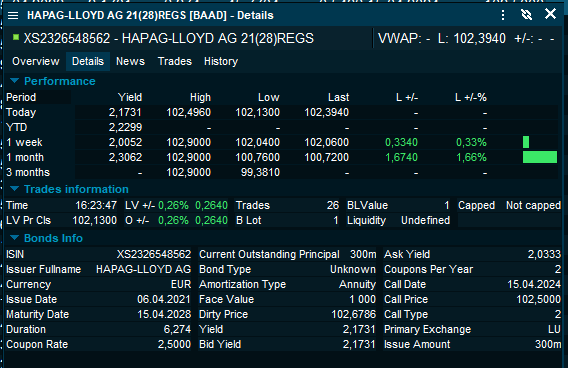Select the YTD row label
Screen dimensions: 568x368
pos(17,127)
